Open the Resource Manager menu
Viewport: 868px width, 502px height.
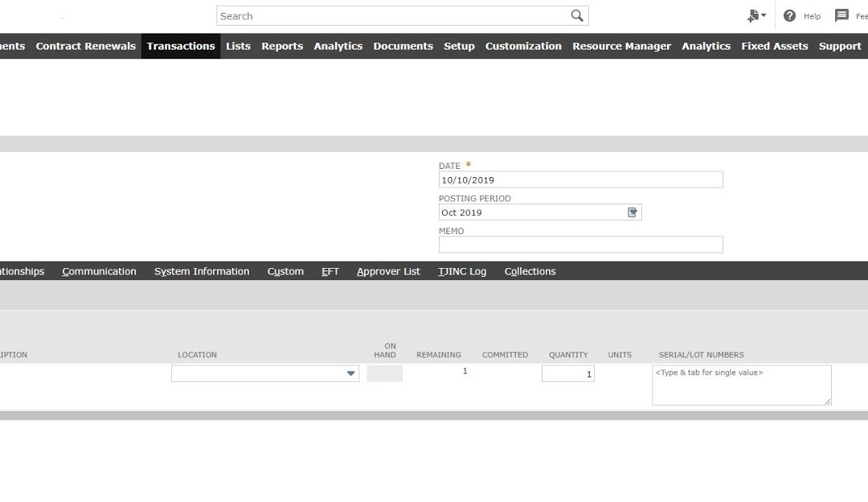[x=621, y=46]
